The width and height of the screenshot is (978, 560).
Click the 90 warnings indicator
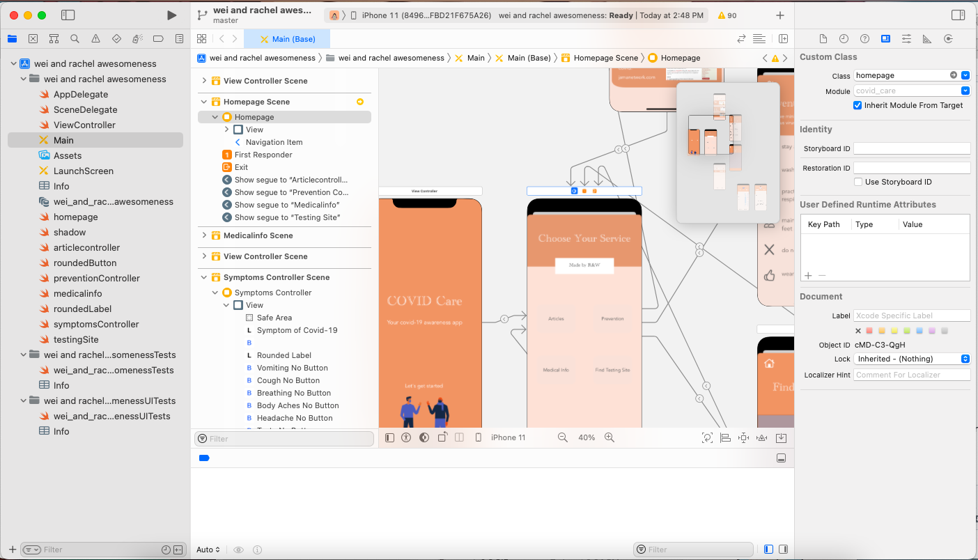click(727, 15)
